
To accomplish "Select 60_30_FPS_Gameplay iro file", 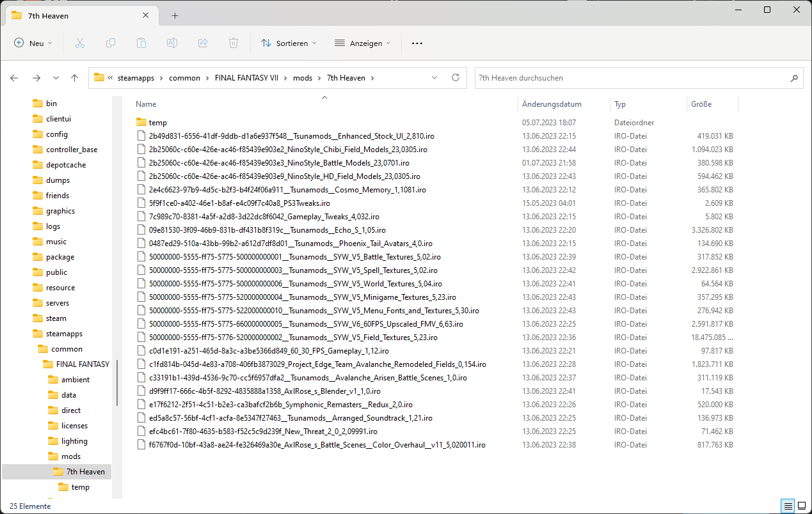I will pyautogui.click(x=269, y=350).
